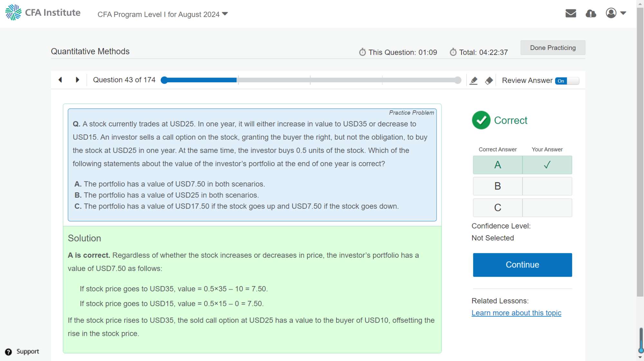
Task: Select the highlighter pen tool
Action: click(473, 80)
